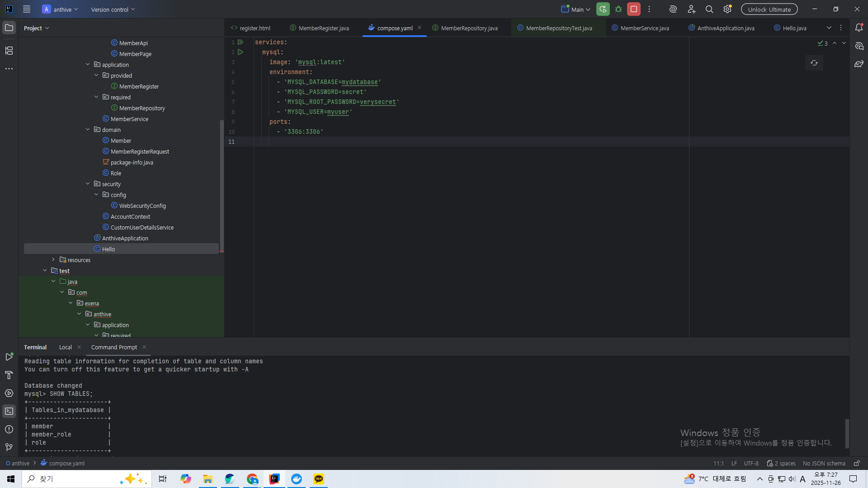Expand the resources folder
Viewport: 868px width, 488px height.
[x=53, y=260]
